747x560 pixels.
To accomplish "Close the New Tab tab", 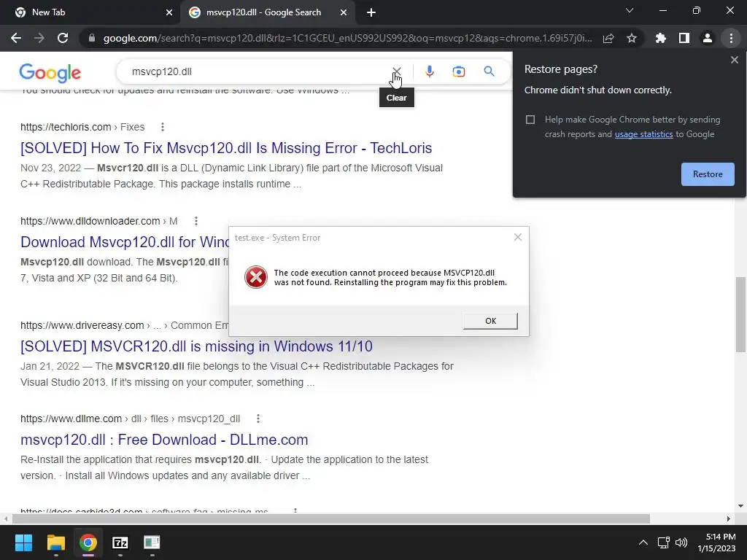I will click(169, 12).
